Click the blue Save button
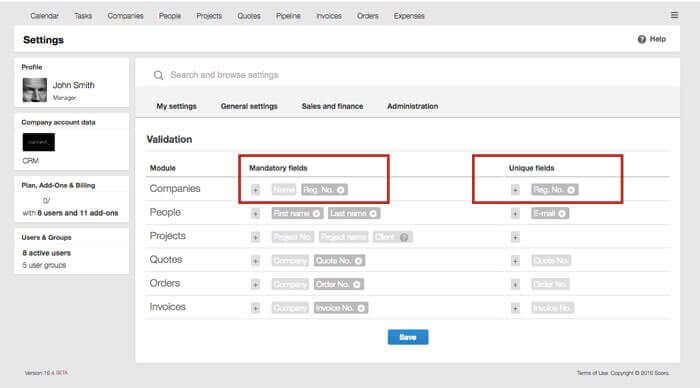This screenshot has width=700, height=388. pyautogui.click(x=408, y=337)
